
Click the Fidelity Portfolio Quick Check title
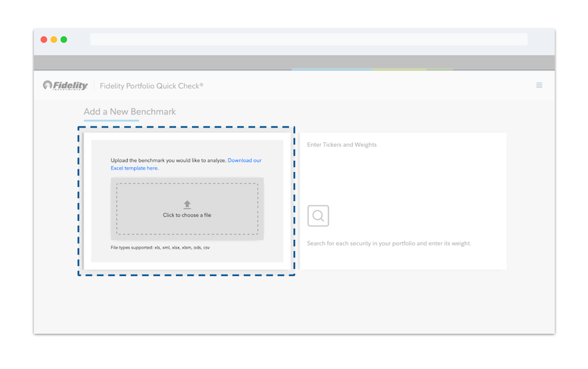(151, 86)
